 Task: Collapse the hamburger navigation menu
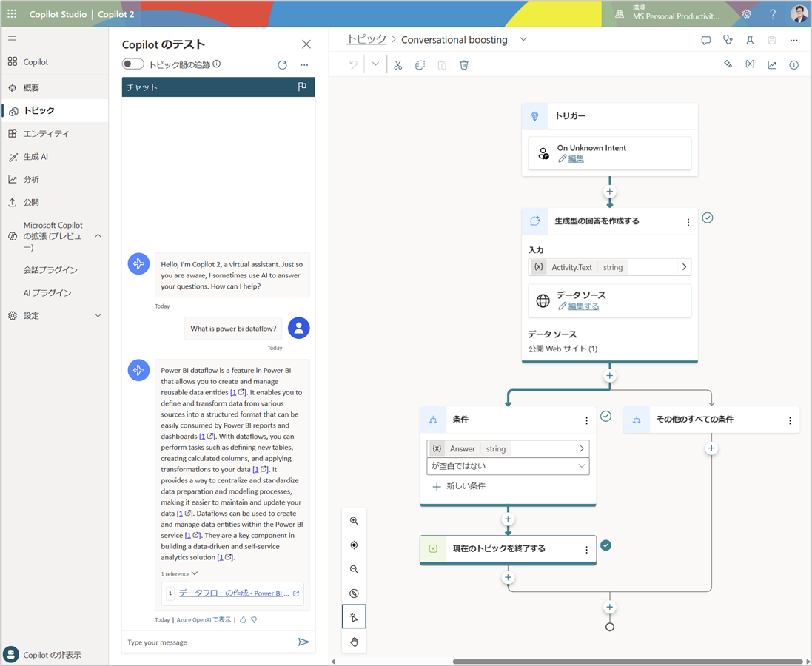13,38
